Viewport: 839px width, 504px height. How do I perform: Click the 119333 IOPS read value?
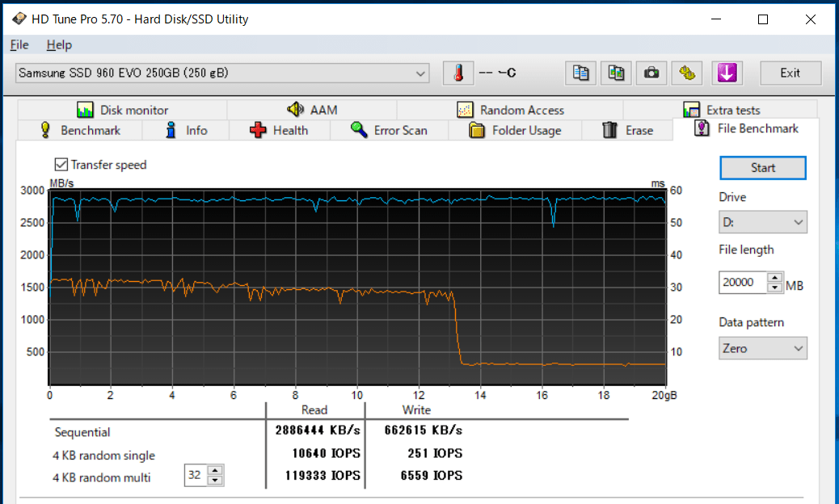323,475
